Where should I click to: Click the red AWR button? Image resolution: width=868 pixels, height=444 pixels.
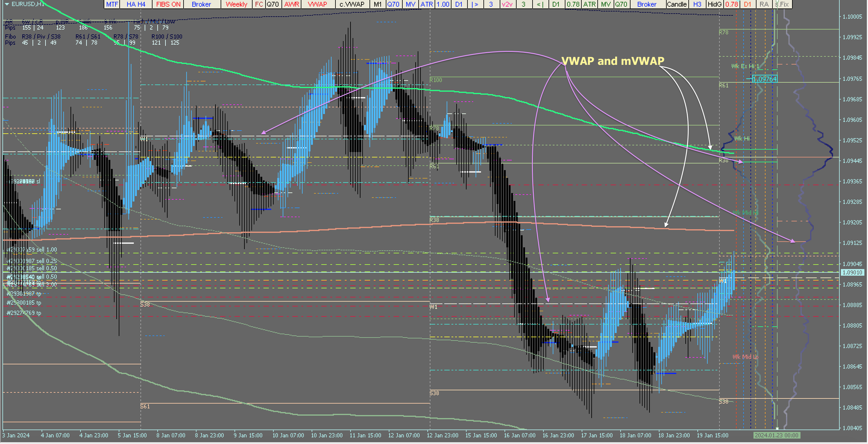point(291,4)
